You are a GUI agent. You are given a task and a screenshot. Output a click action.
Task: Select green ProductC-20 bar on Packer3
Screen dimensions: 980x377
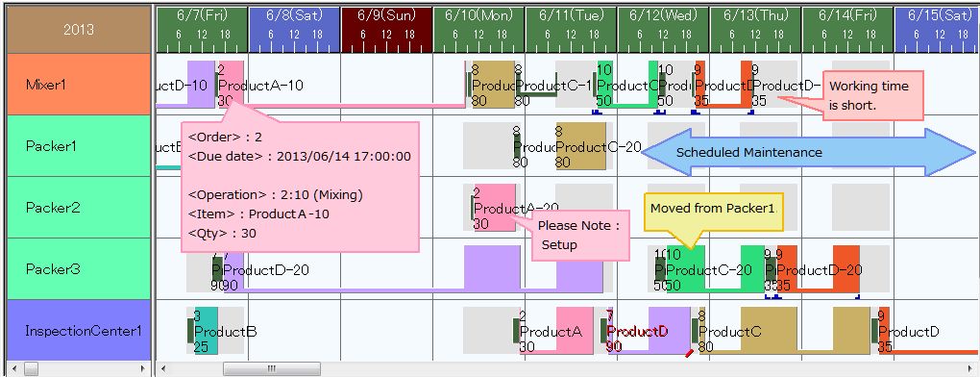[685, 269]
